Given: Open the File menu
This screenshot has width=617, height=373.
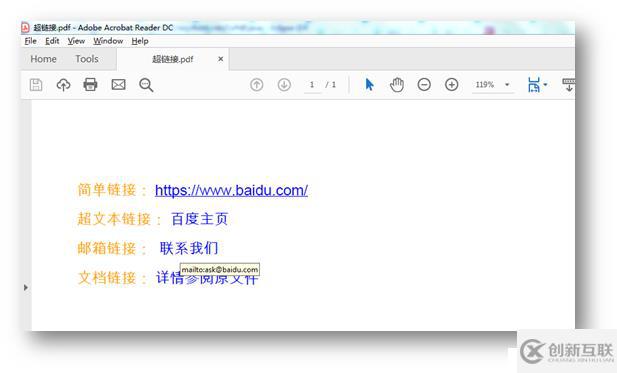Looking at the screenshot, I should coord(30,41).
